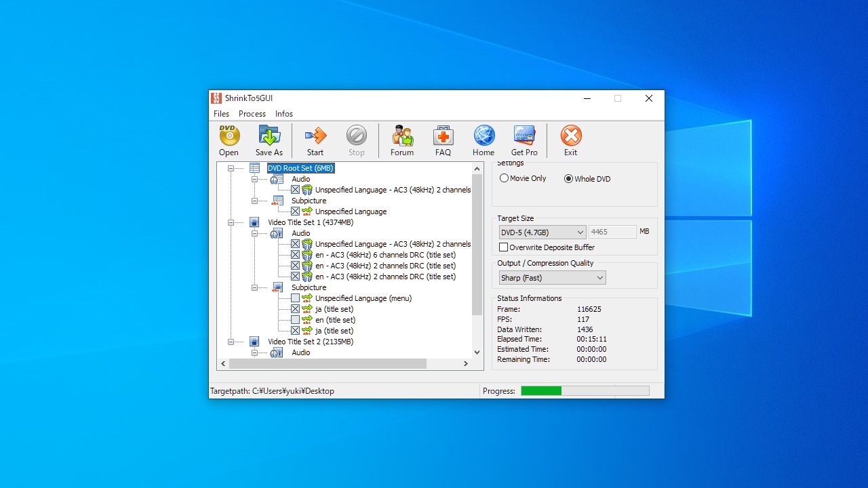
Task: Select the Video Title Set 2 (2135MB) label
Action: point(311,342)
